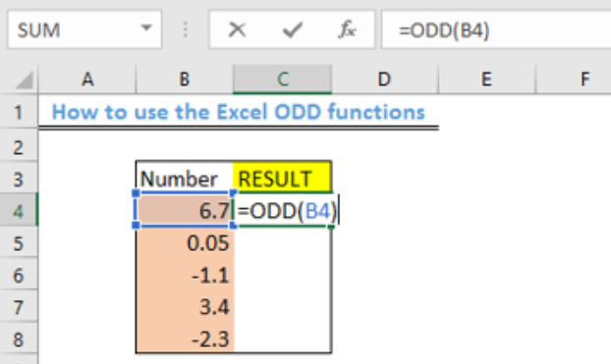Click the formula bar showing =ODD(B4)
Viewport: 611px width, 364px height.
pos(496,29)
